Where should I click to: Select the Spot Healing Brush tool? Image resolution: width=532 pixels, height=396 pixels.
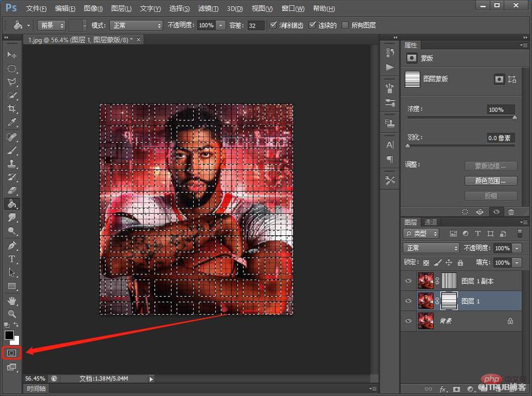point(12,137)
